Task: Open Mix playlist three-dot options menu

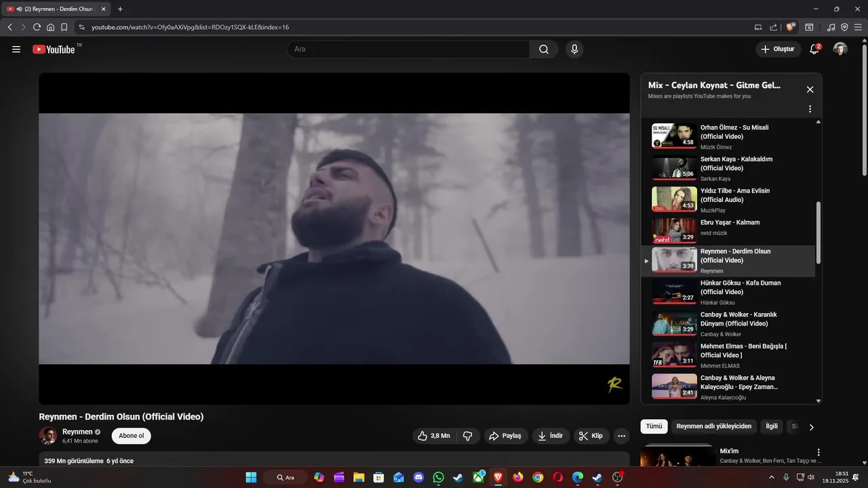Action: point(810,109)
